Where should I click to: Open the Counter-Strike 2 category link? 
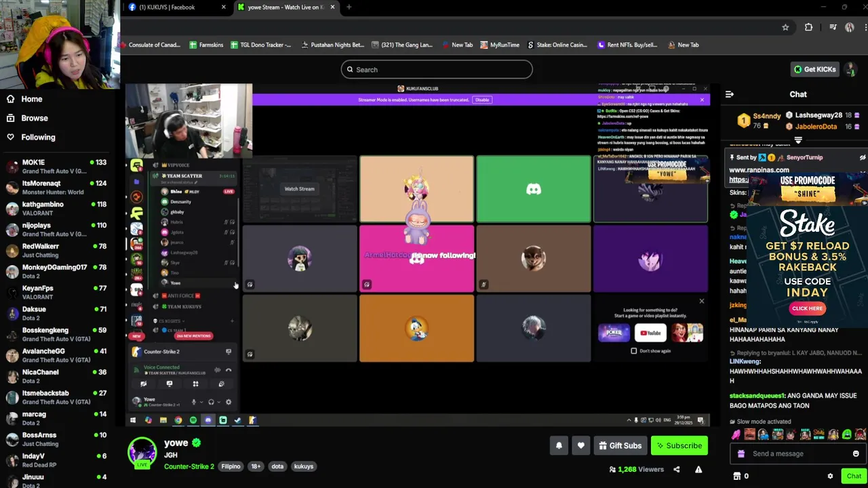coord(189,466)
